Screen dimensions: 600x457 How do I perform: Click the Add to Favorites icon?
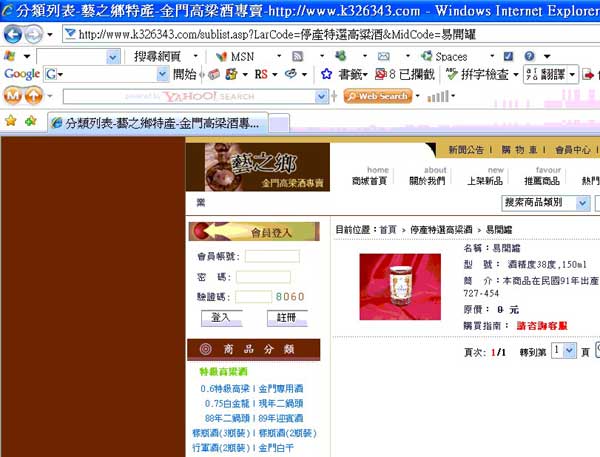tap(30, 121)
